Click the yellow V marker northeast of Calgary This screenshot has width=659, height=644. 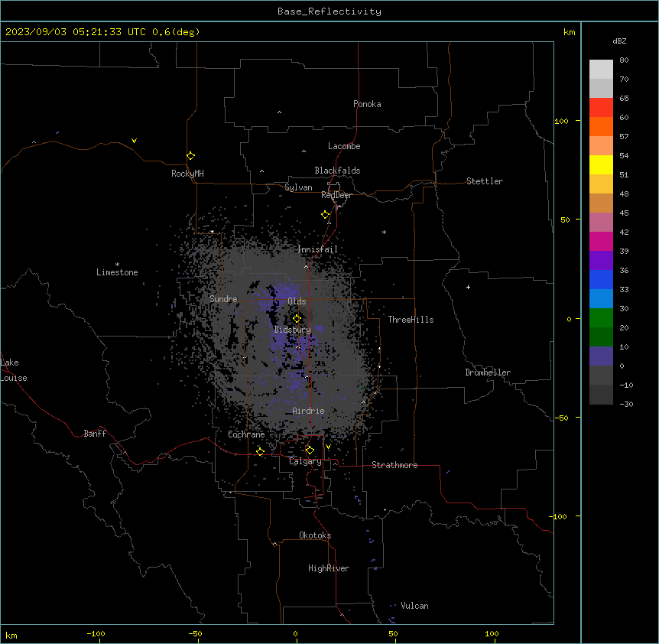coord(328,447)
